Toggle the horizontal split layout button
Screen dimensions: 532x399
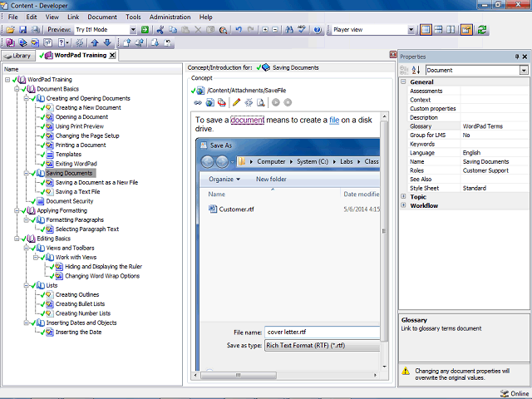click(438, 30)
